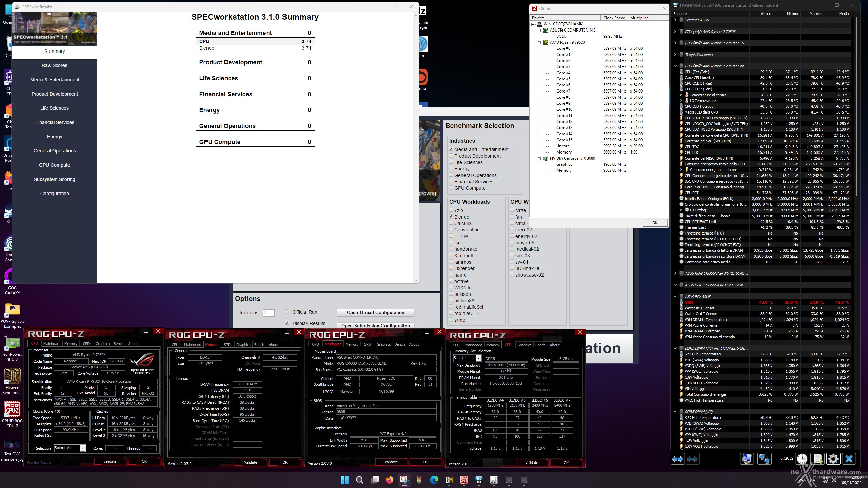
Task: Click Massimo column header in HWiNFO
Action: (x=813, y=14)
